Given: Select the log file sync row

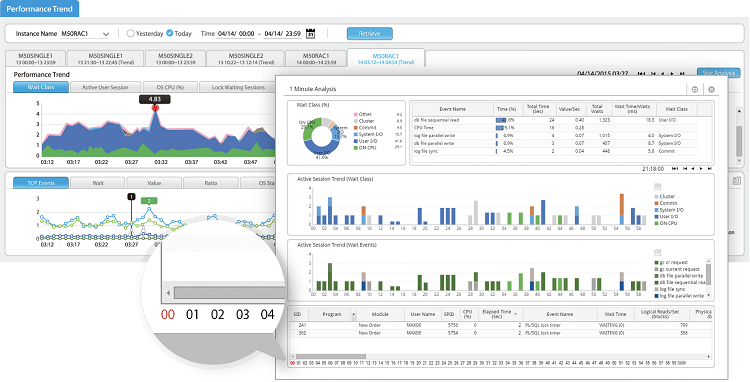Looking at the screenshot, I should coord(555,151).
